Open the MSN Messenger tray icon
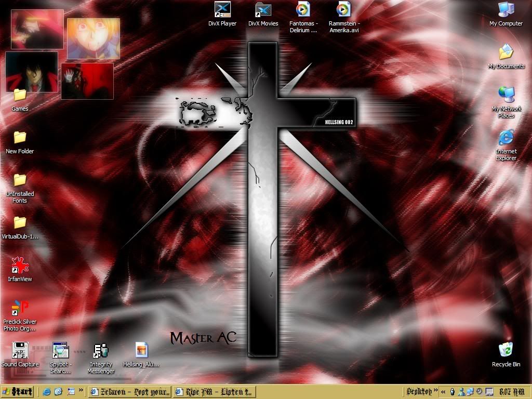 [x=461, y=392]
